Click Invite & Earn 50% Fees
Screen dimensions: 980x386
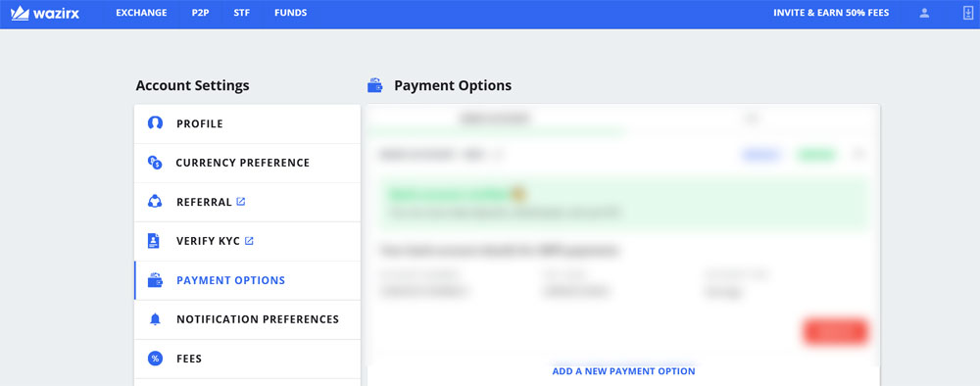click(x=831, y=13)
